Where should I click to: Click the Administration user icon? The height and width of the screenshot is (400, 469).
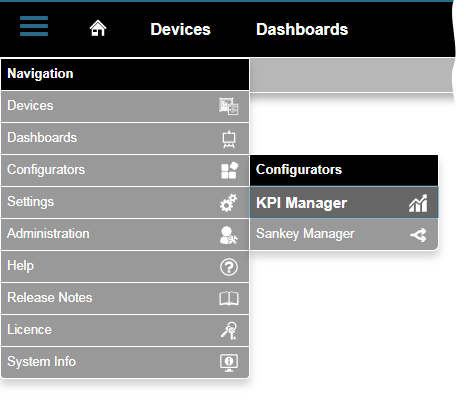(229, 235)
